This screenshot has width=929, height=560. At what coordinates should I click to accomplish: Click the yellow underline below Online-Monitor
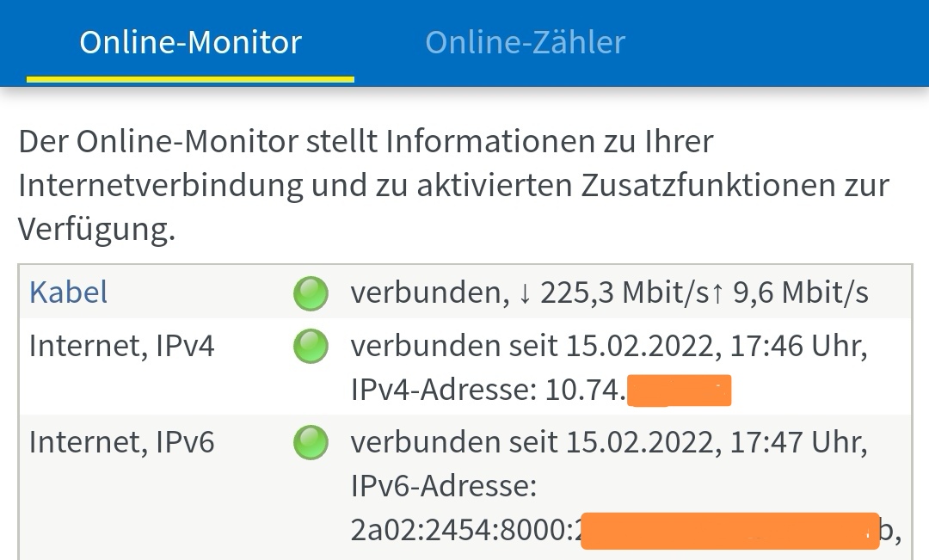(x=190, y=79)
